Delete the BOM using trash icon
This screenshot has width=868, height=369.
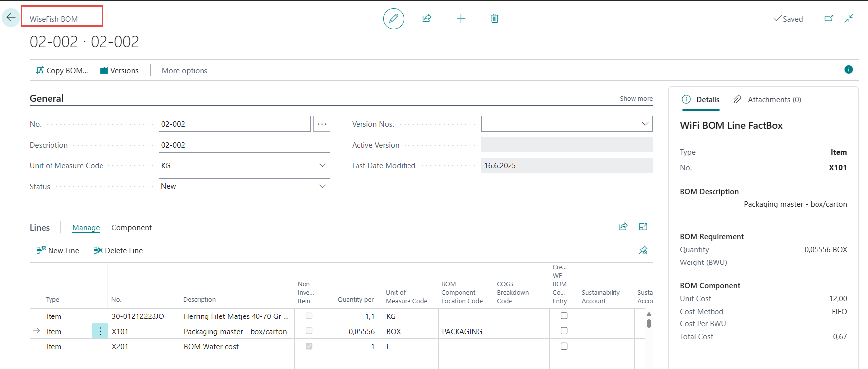pyautogui.click(x=494, y=19)
